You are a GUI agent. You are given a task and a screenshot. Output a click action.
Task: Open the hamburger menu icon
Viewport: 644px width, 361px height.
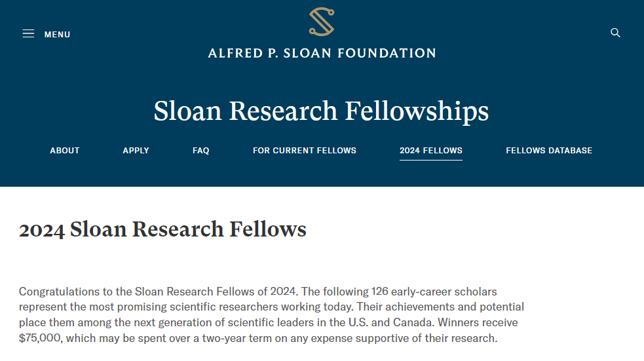(x=28, y=33)
